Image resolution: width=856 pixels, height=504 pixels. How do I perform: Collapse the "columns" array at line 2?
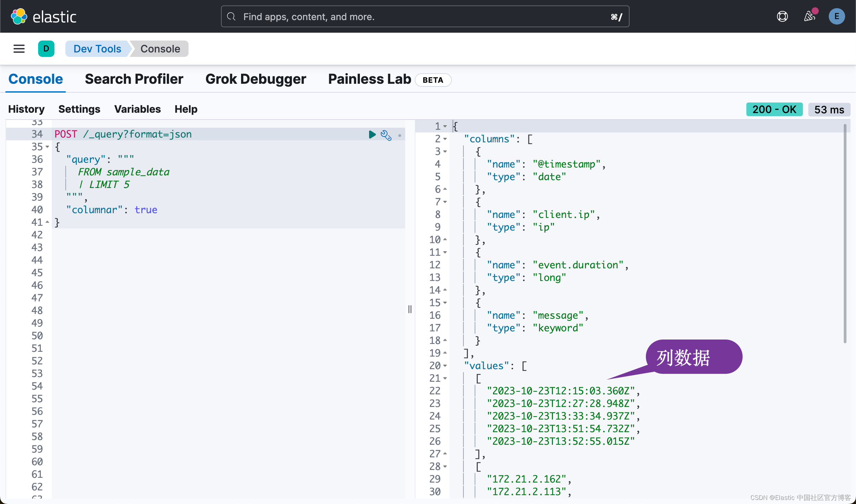(445, 139)
